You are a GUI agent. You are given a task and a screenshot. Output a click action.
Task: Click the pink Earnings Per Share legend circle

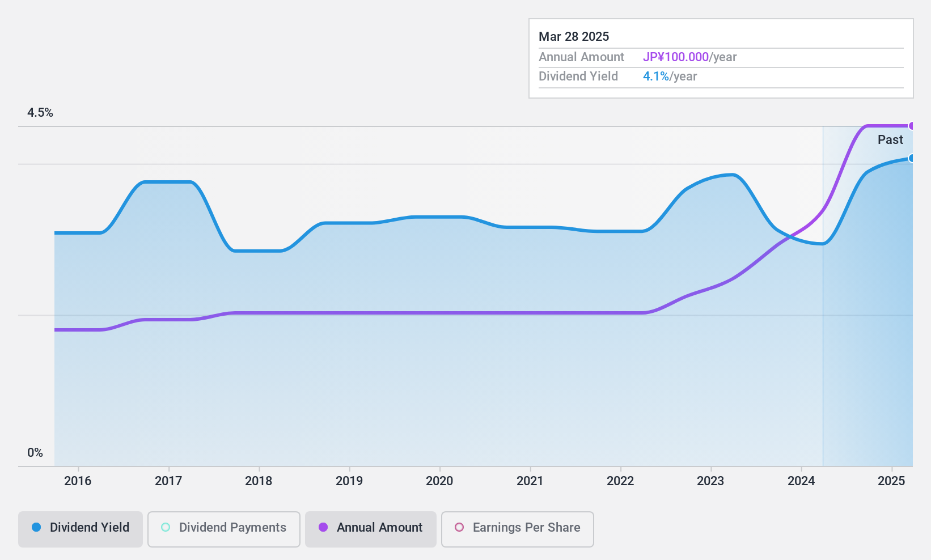pos(459,527)
